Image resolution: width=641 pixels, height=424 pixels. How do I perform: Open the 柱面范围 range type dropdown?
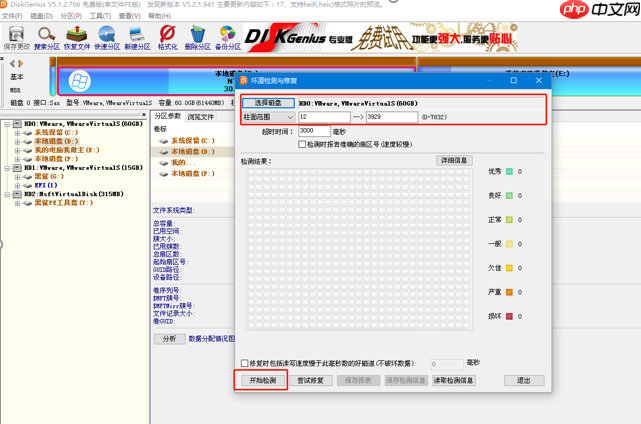pyautogui.click(x=268, y=117)
